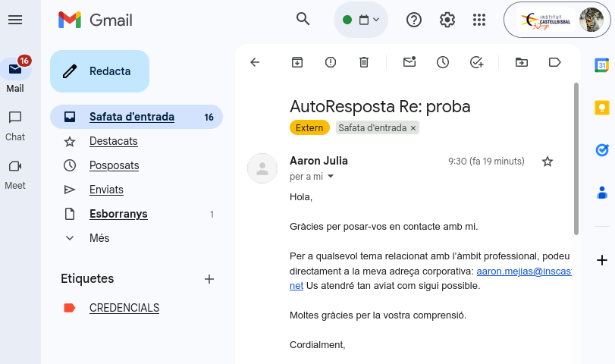
Task: Archive this email with the archive icon
Action: [297, 62]
